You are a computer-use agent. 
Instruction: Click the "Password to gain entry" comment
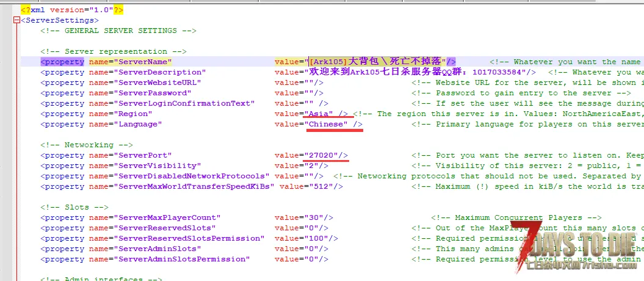tap(521, 93)
